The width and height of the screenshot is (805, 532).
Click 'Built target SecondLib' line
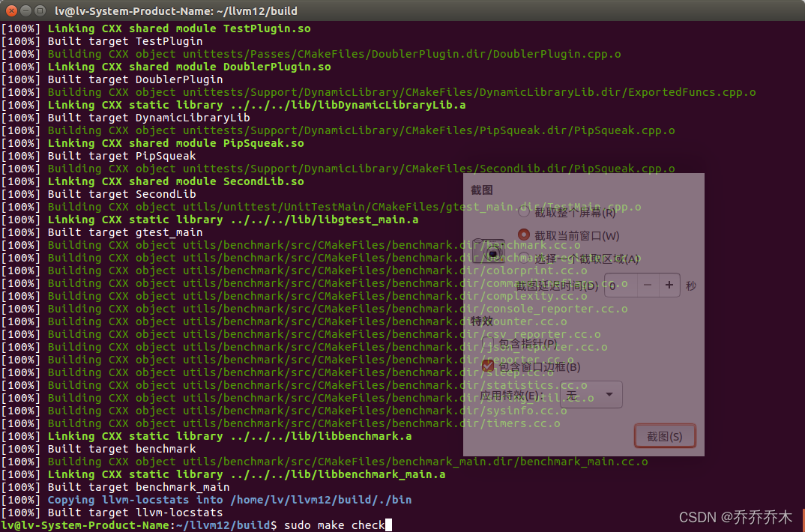tap(98, 194)
